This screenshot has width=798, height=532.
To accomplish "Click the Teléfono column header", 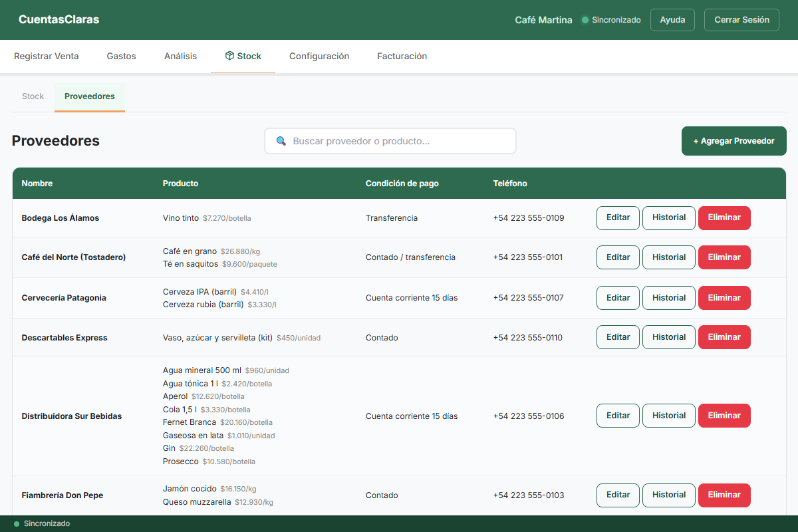I will [x=510, y=184].
